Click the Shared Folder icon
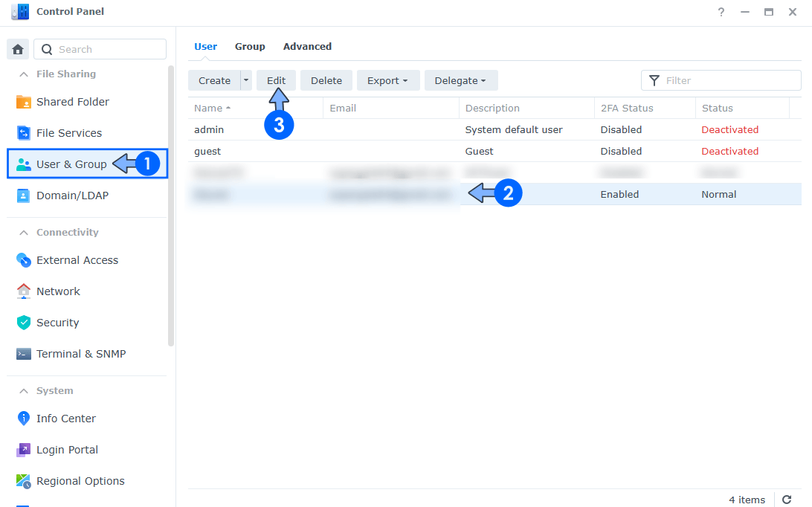812x507 pixels. coord(23,102)
